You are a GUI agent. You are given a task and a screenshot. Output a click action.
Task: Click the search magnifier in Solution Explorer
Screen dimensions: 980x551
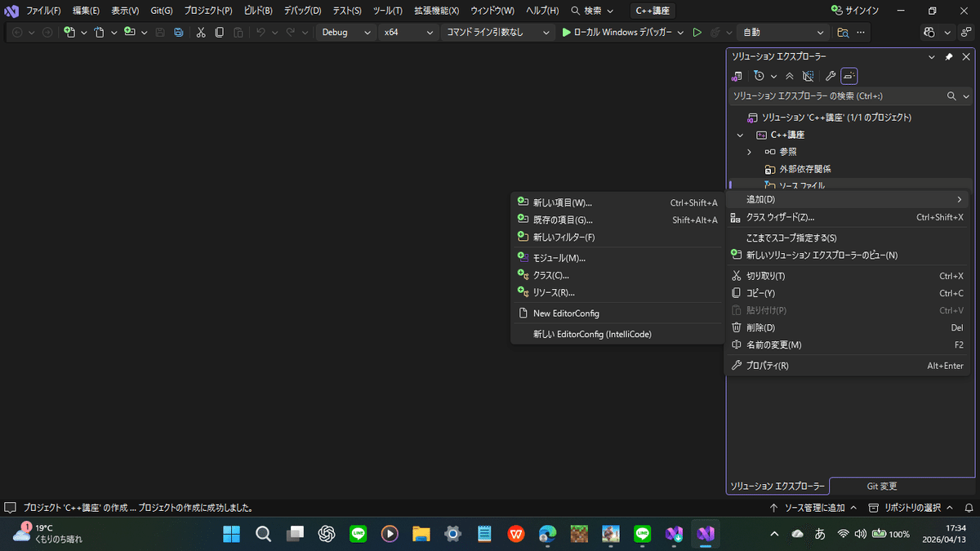tap(951, 96)
